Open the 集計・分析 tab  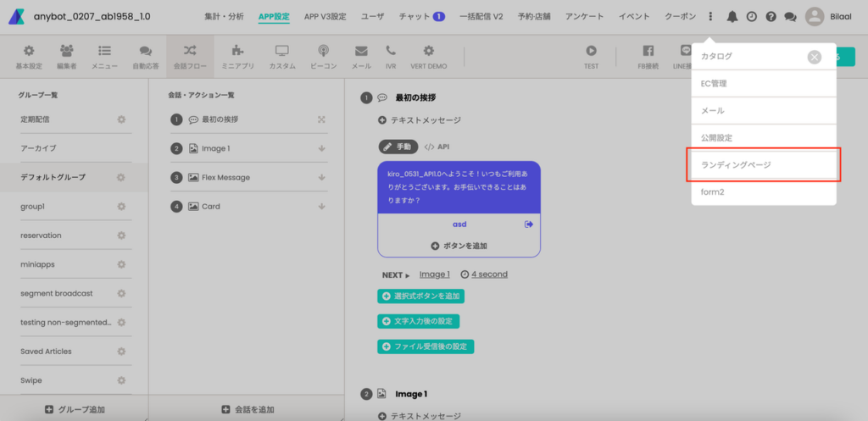tap(224, 16)
